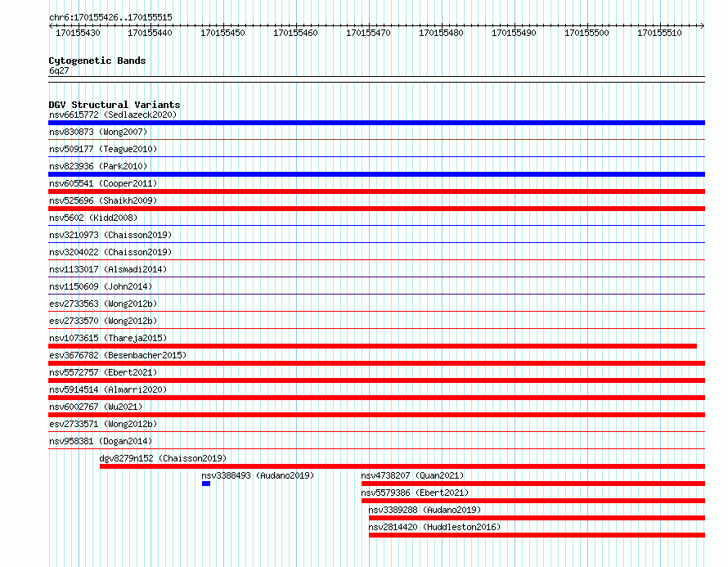
Task: Click nsv1073615 (Thareja2015) label
Action: click(108, 338)
